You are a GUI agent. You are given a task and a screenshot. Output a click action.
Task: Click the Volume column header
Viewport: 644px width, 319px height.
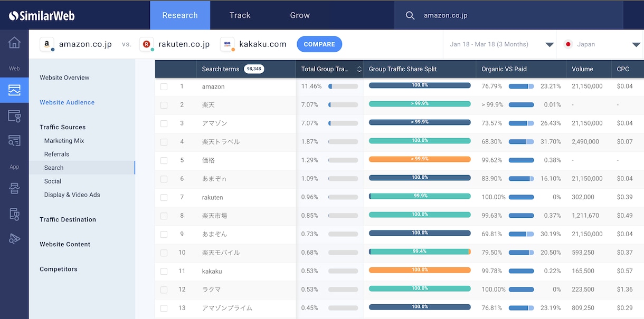(x=582, y=69)
